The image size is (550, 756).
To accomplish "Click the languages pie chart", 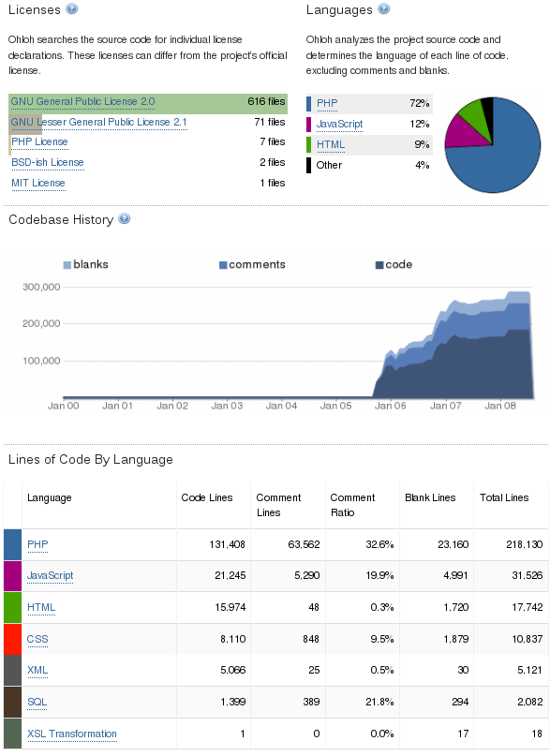I will [x=492, y=144].
